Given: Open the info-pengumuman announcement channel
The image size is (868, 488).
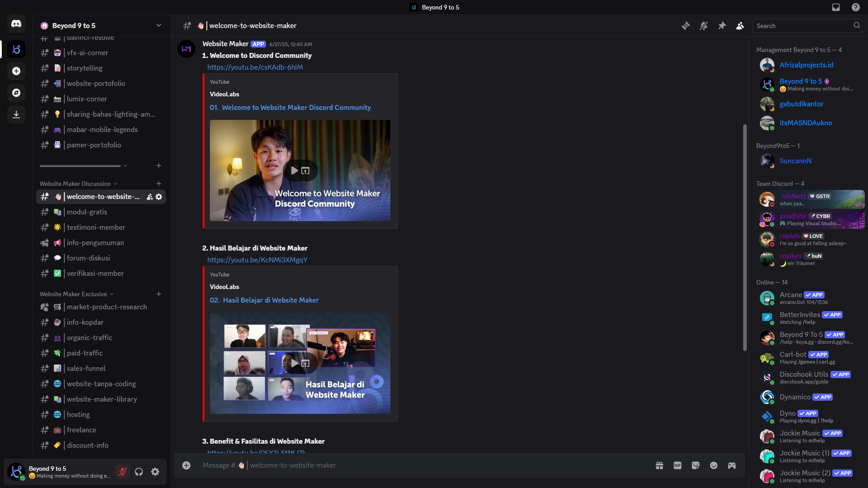Looking at the screenshot, I should point(101,243).
